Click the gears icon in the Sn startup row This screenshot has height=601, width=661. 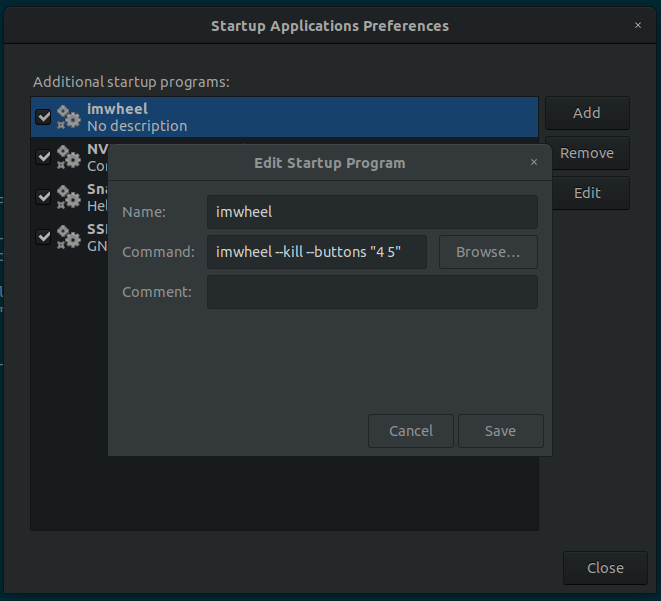click(69, 197)
